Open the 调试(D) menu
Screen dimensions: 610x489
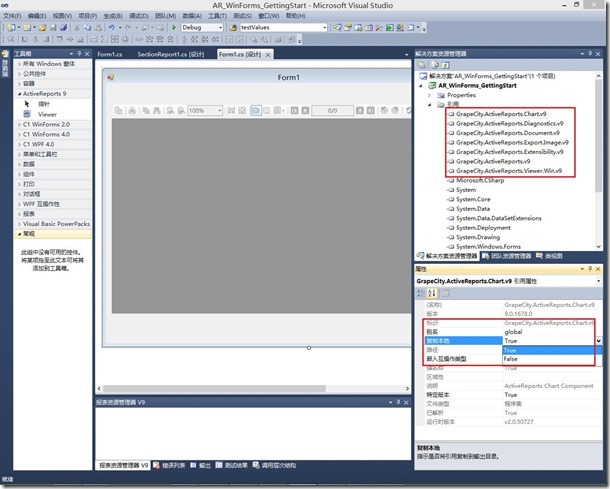[x=138, y=16]
